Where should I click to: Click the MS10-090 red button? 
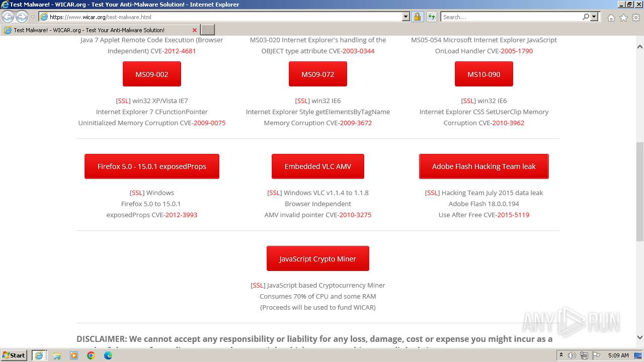(484, 74)
